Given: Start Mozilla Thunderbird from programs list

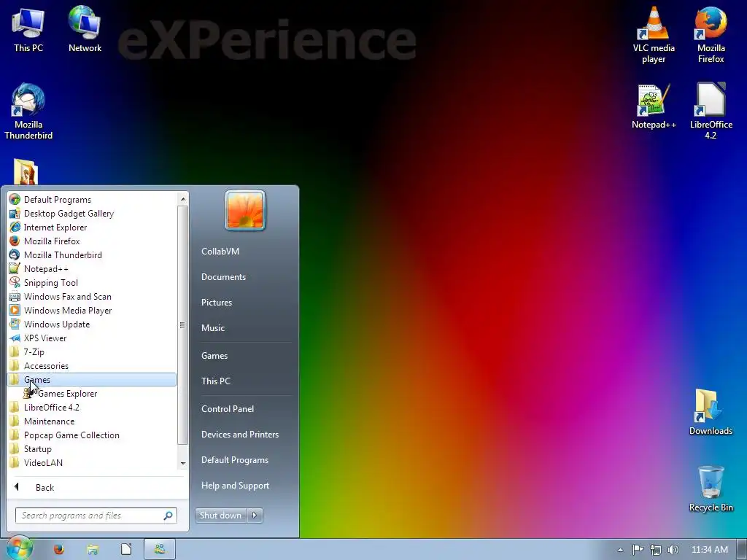Looking at the screenshot, I should pos(92,254).
